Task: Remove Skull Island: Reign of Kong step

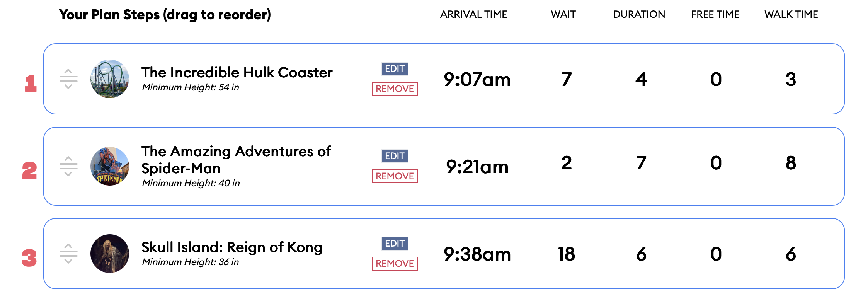Action: (395, 264)
